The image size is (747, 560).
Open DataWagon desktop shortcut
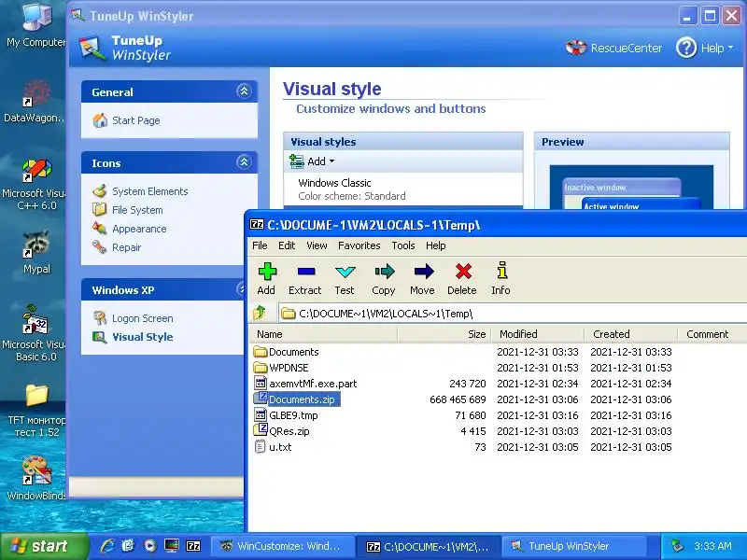(35, 103)
